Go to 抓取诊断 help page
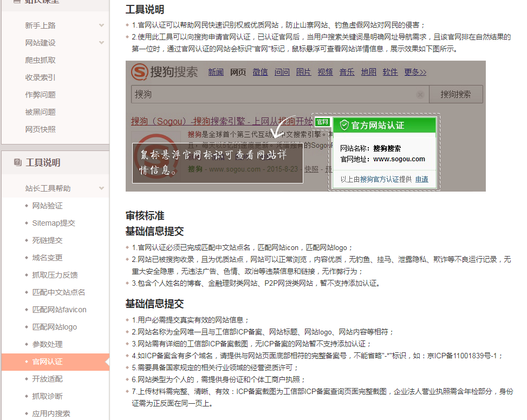 click(x=47, y=396)
